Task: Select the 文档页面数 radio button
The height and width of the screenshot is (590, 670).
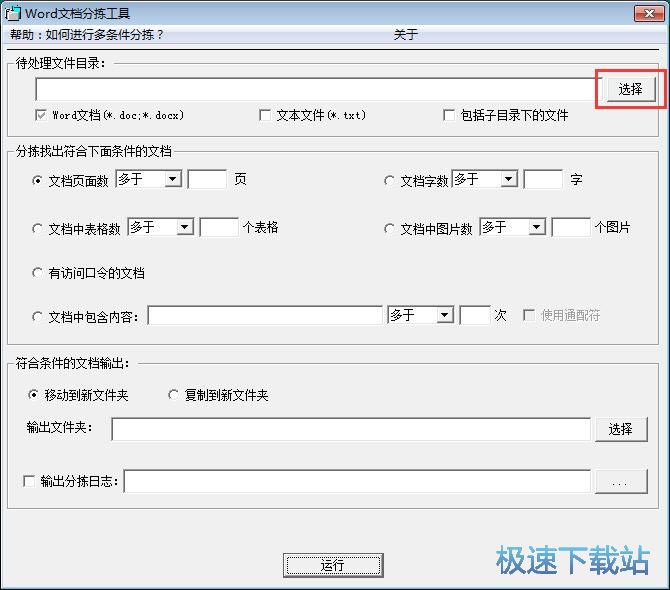Action: [x=37, y=180]
